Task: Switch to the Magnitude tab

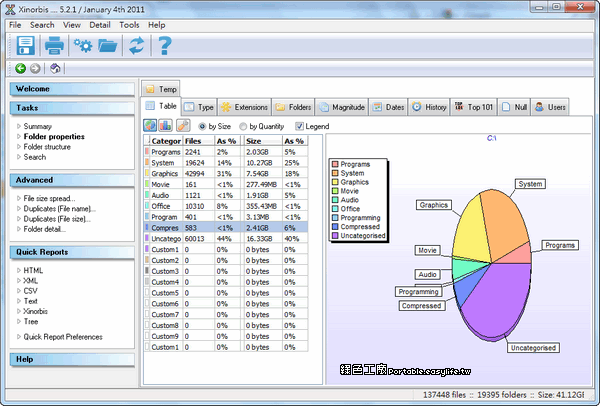Action: coord(342,107)
